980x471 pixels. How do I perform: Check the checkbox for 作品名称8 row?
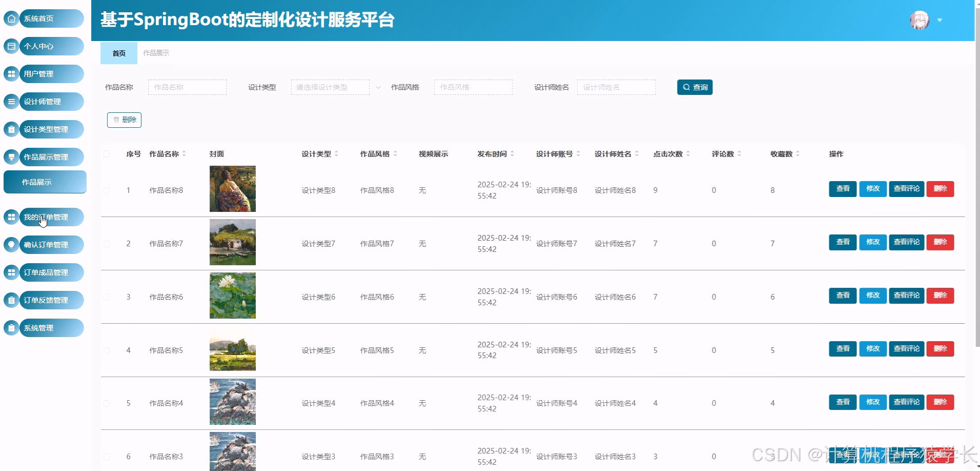tap(107, 190)
